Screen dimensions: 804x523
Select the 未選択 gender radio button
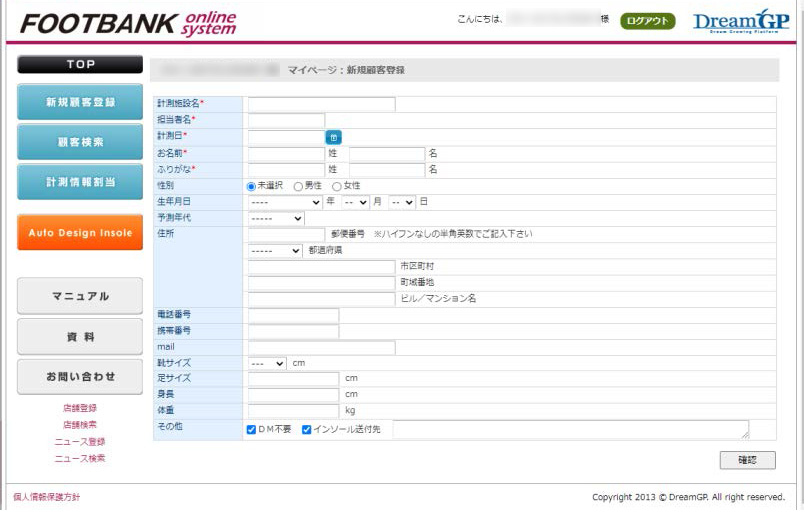(252, 186)
